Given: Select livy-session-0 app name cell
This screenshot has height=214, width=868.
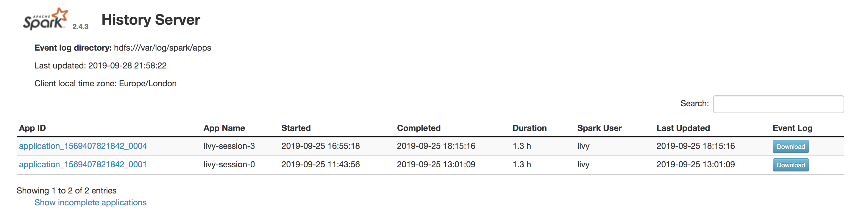Looking at the screenshot, I should tap(229, 165).
